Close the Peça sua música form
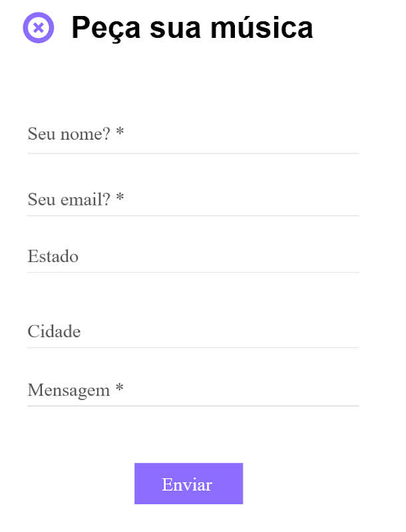This screenshot has height=532, width=406. (38, 28)
